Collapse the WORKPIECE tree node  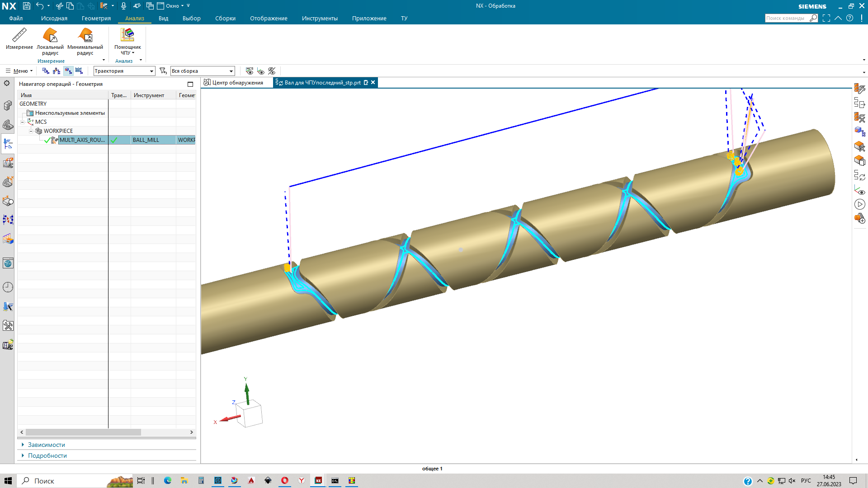coord(31,131)
